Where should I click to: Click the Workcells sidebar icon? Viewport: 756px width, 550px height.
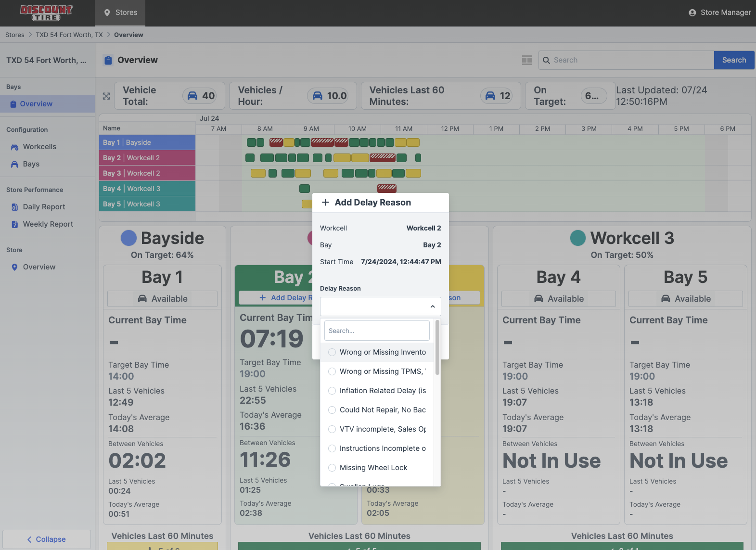14,147
